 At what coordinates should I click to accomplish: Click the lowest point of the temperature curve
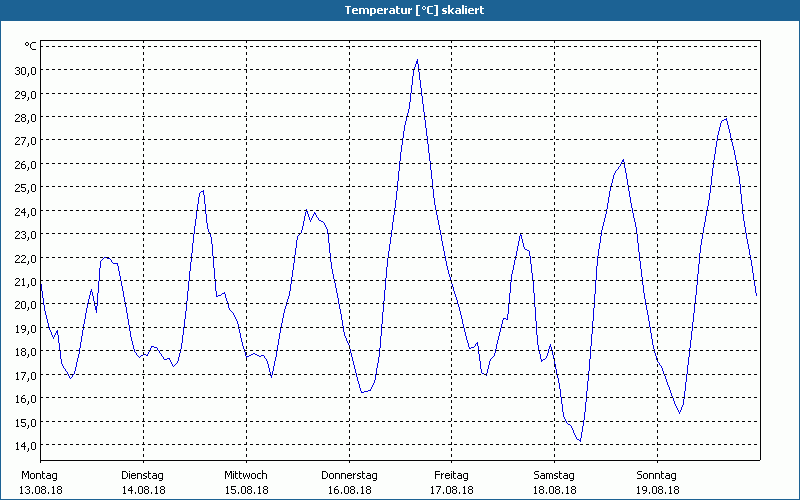coord(580,441)
